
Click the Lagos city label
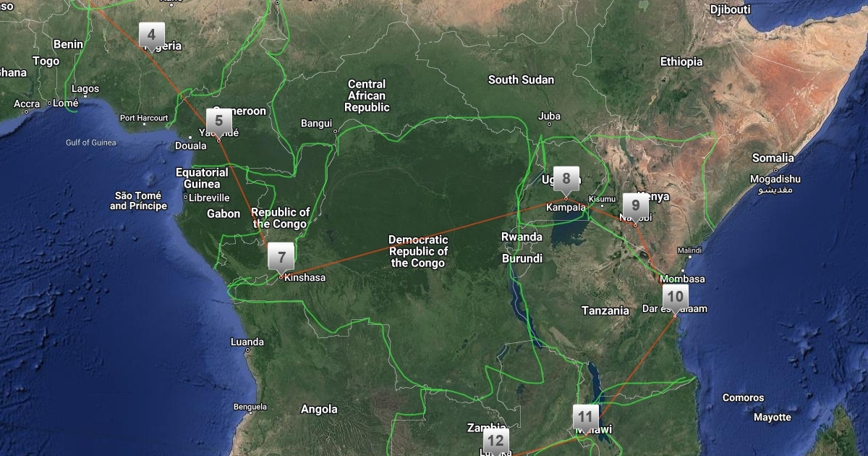click(x=85, y=89)
